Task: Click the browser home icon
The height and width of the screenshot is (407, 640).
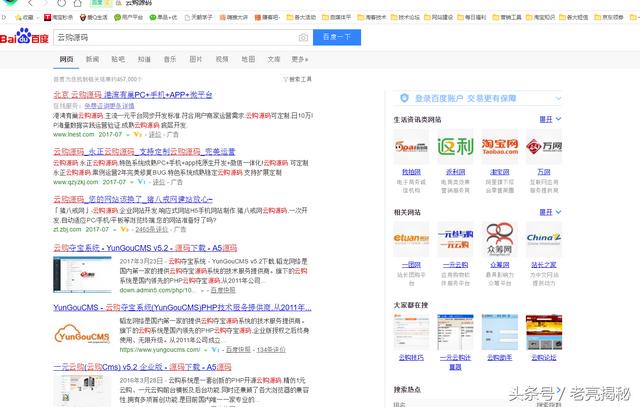Action: 78,3
